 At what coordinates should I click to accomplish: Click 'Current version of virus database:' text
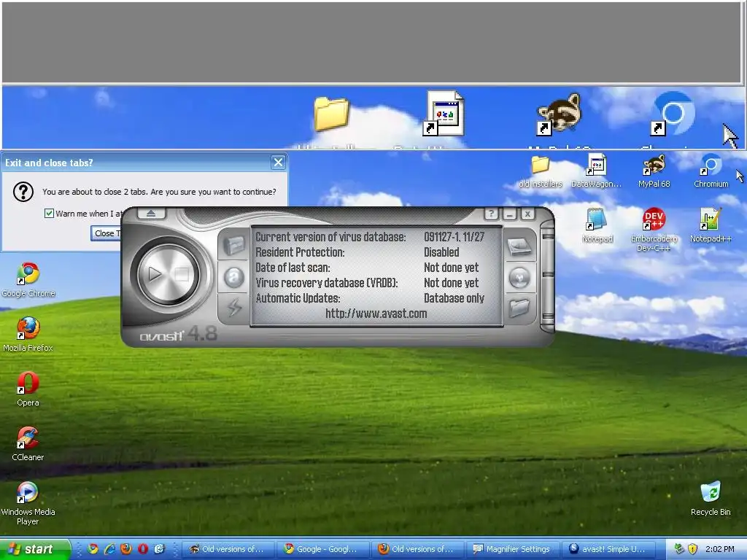(330, 237)
